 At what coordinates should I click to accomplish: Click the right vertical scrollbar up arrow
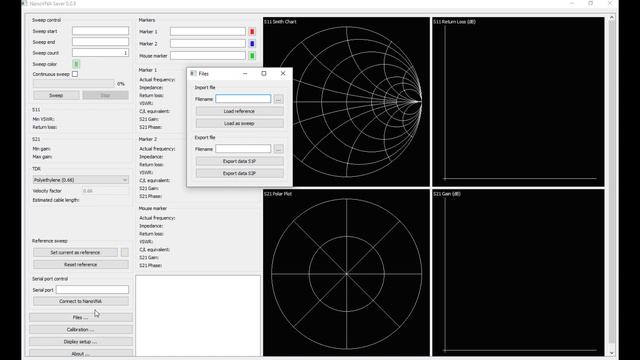611,18
